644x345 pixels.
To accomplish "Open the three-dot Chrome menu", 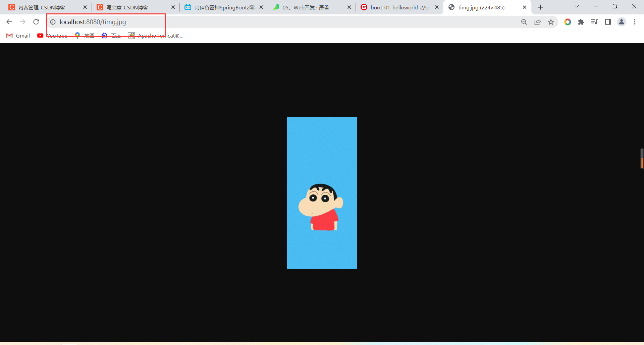I will click(x=635, y=22).
